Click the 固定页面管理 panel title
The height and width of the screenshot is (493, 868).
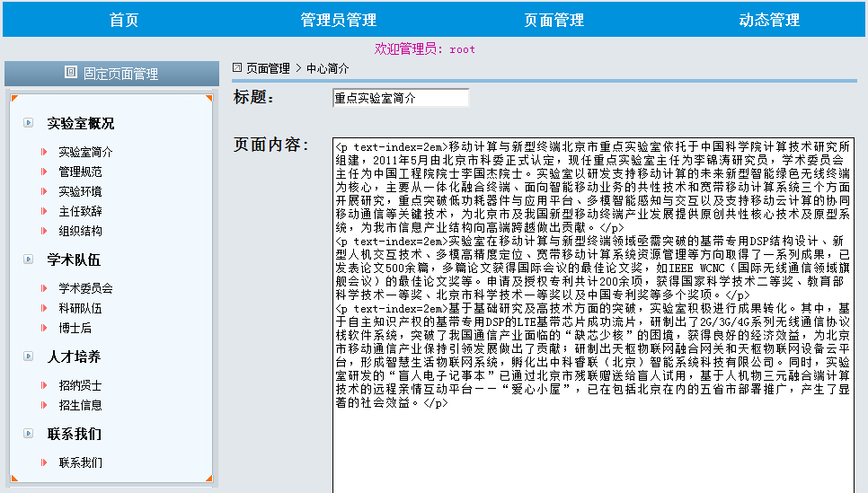click(120, 74)
